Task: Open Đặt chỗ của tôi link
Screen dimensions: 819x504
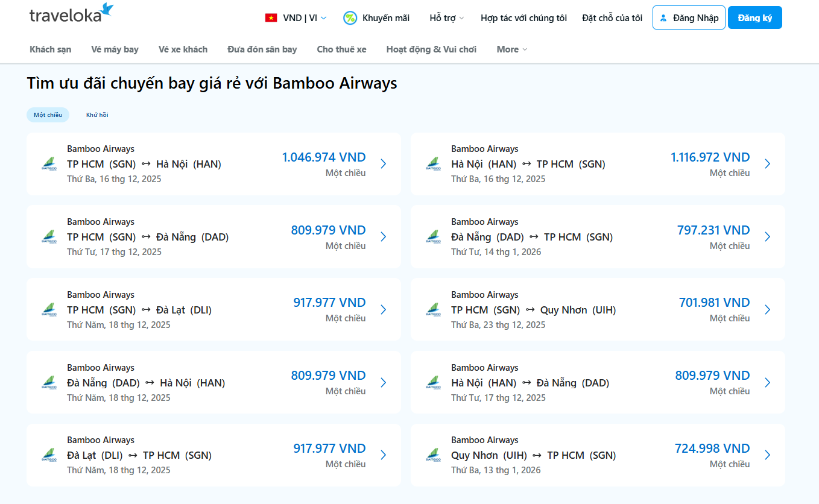Action: tap(612, 18)
